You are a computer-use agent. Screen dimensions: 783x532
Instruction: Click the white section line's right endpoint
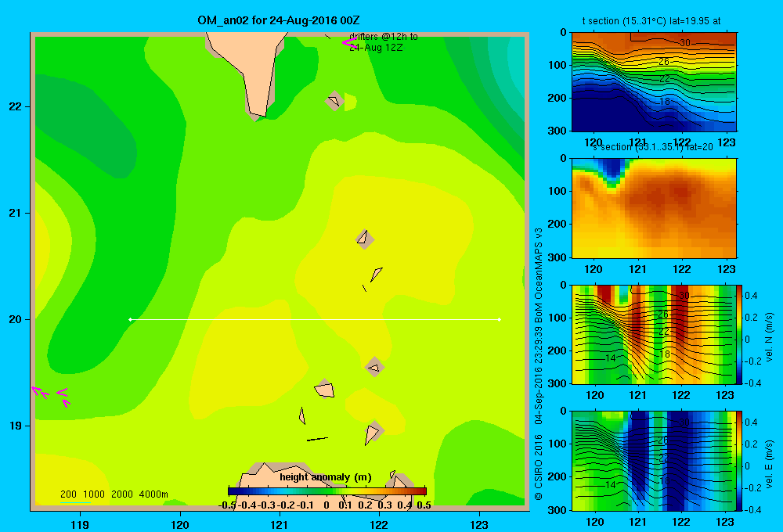pyautogui.click(x=500, y=319)
